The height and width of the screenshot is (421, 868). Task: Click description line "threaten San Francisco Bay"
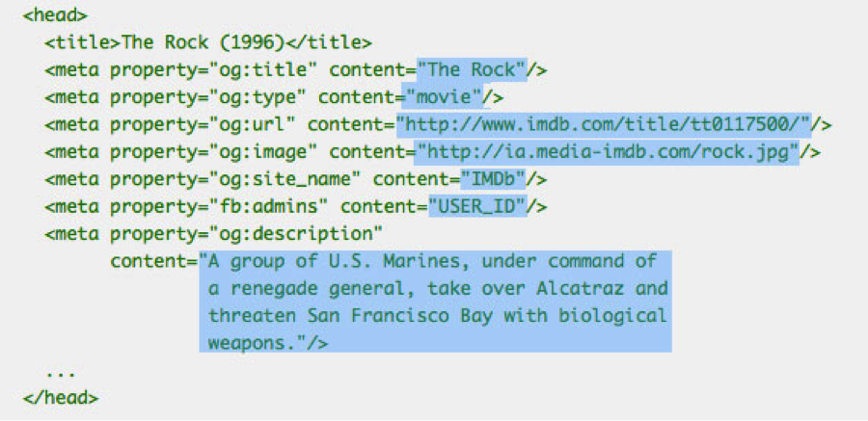point(437,315)
